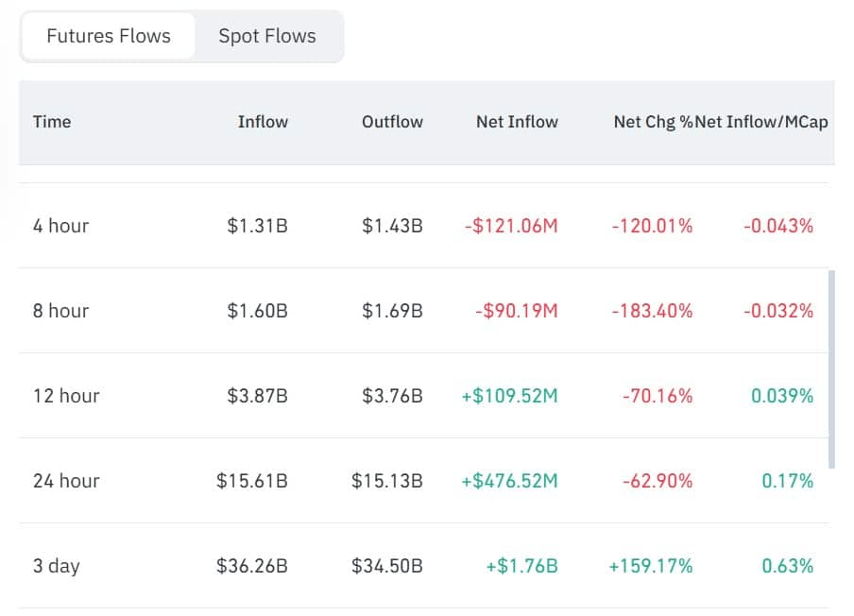Click the Net Chg % header
The width and height of the screenshot is (854, 616).
(x=653, y=122)
